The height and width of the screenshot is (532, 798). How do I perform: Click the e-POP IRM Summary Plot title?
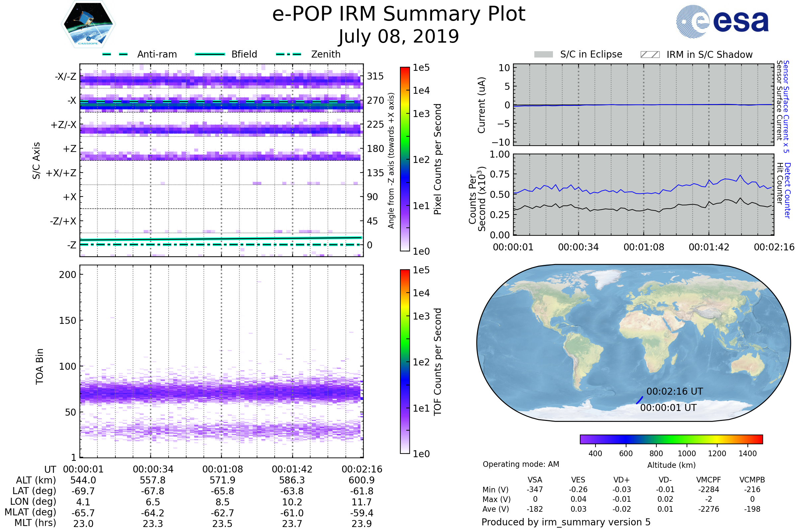pos(399,14)
